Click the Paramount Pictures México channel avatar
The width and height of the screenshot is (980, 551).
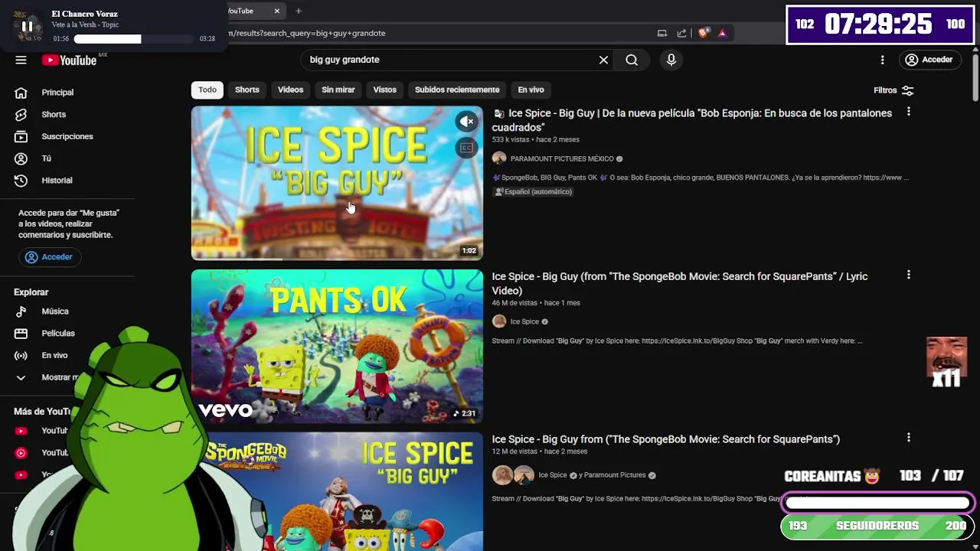[499, 158]
